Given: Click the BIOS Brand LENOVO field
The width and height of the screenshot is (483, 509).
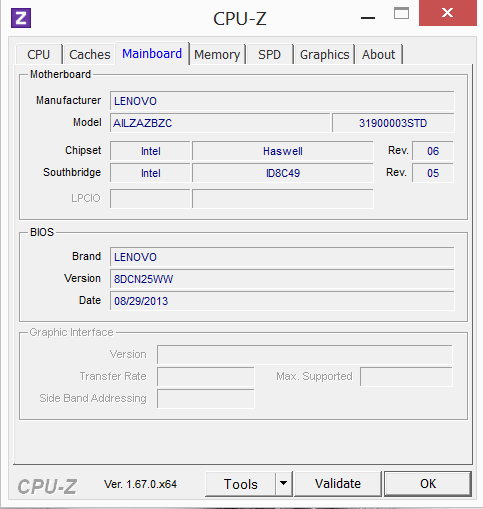Looking at the screenshot, I should 282,257.
